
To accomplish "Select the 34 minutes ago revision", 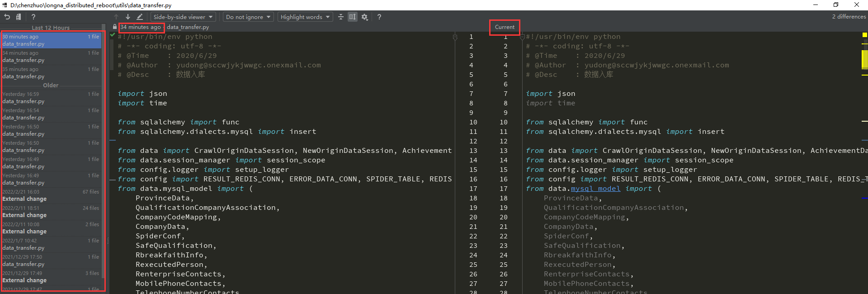I will (x=51, y=57).
